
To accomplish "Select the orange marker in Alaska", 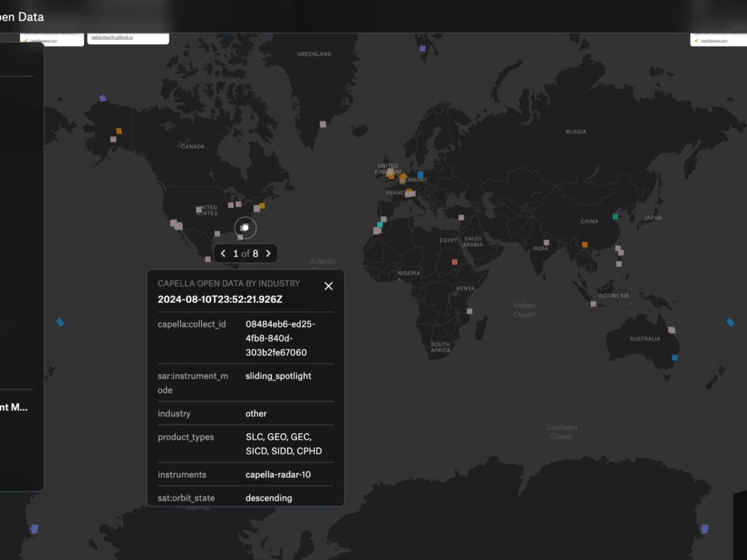I will click(119, 131).
